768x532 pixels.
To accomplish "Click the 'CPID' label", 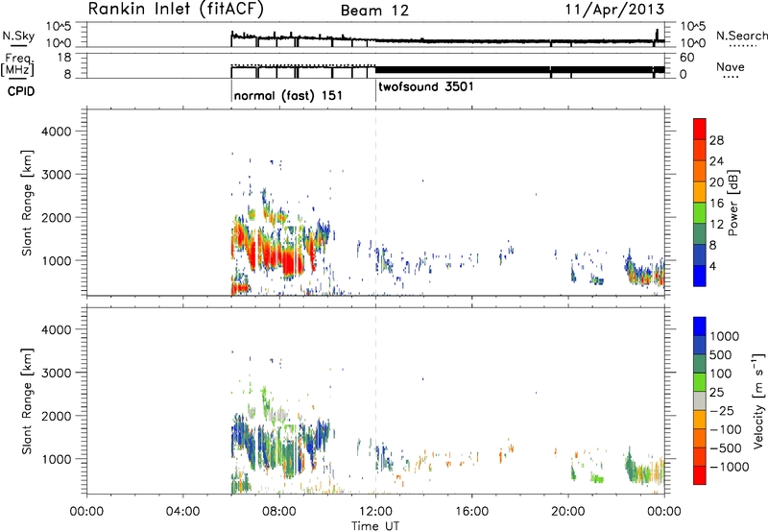I will pyautogui.click(x=21, y=91).
